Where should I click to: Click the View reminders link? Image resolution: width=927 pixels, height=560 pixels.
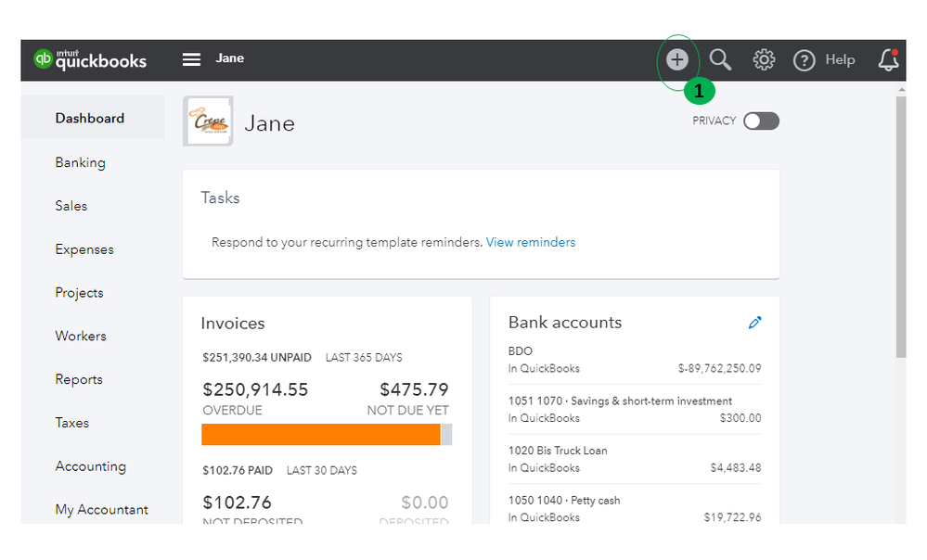tap(530, 242)
